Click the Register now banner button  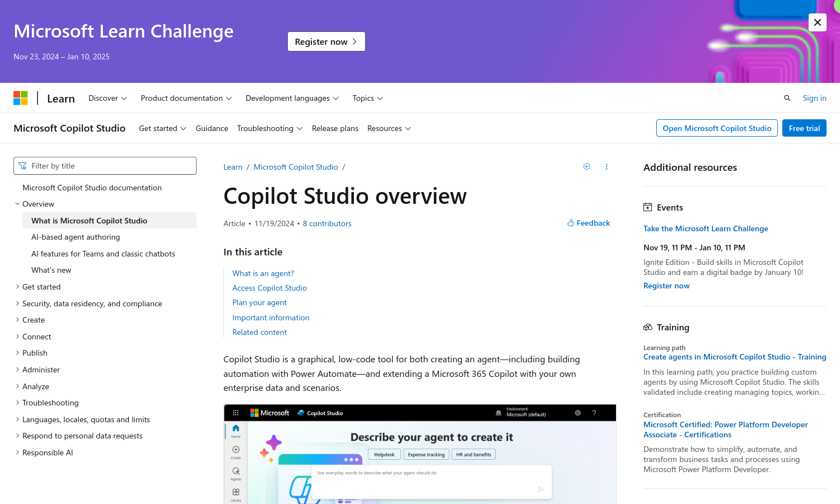tap(326, 41)
